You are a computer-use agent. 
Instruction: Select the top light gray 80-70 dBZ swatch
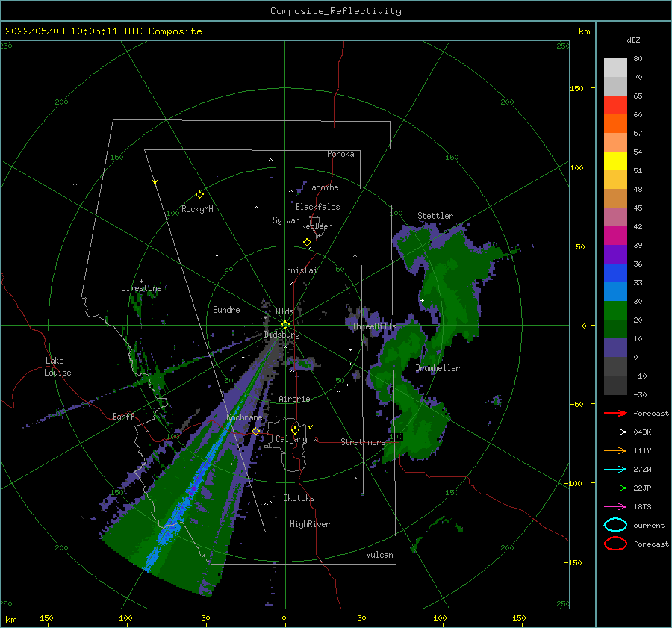[x=615, y=68]
